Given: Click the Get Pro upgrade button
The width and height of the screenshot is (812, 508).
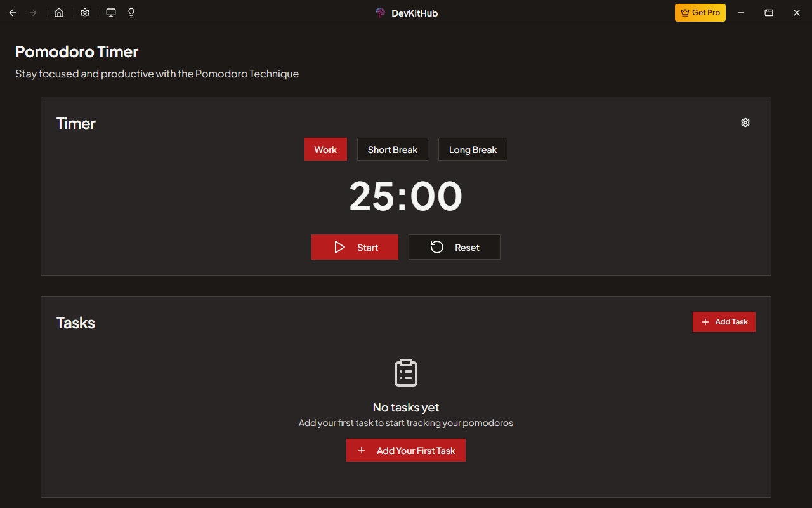Looking at the screenshot, I should click(x=700, y=13).
